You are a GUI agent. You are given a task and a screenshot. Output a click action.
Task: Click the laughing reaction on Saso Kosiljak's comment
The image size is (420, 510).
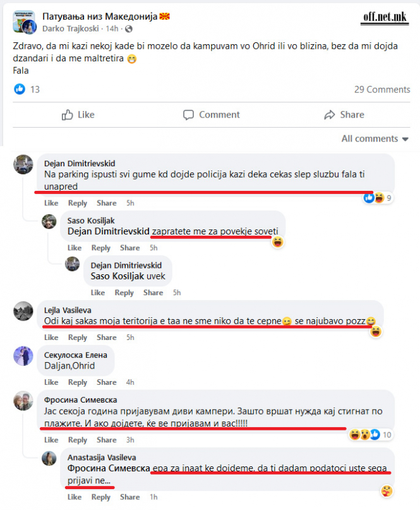278,242
